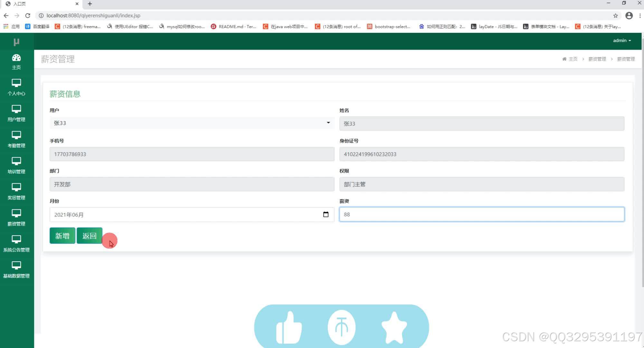Open the 使用UEditor bookmark
644x348 pixels.
point(130,26)
